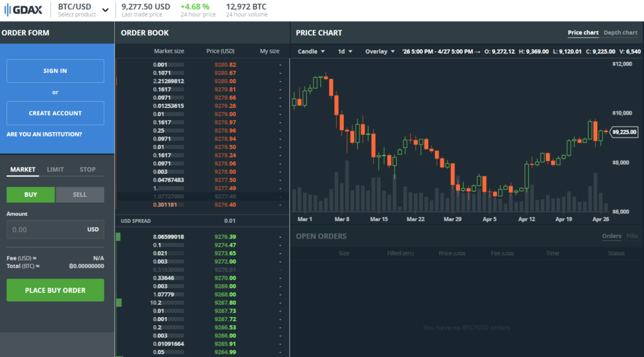Click the CREATE ACCOUNT button
Screen dimensions: 644x357
click(x=55, y=113)
